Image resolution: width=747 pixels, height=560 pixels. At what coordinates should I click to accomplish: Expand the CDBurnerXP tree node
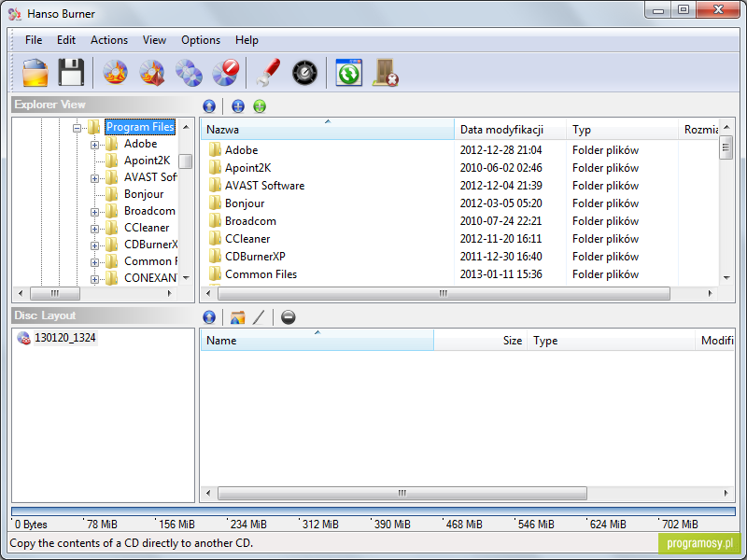pos(94,245)
